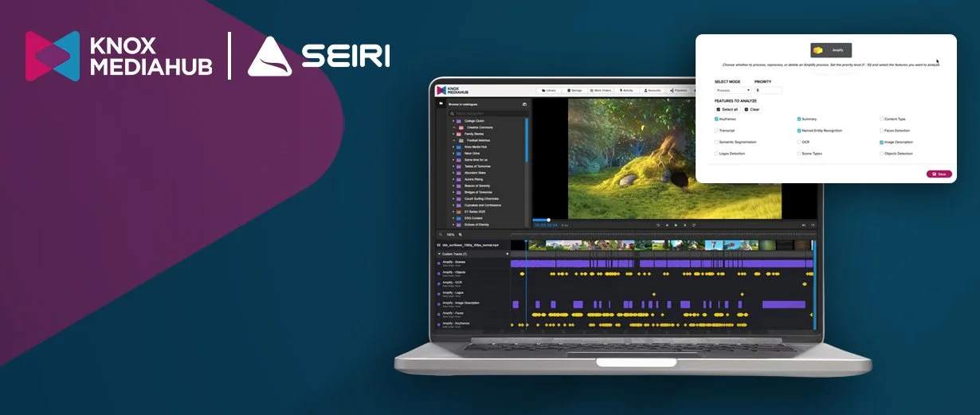The width and height of the screenshot is (980, 415).
Task: Play the video in the player
Action: coord(676,225)
